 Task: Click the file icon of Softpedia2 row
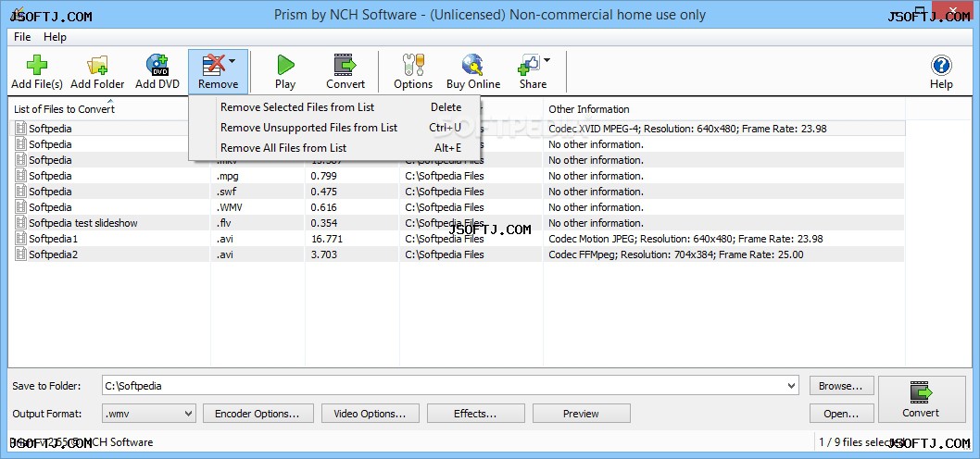pos(21,254)
